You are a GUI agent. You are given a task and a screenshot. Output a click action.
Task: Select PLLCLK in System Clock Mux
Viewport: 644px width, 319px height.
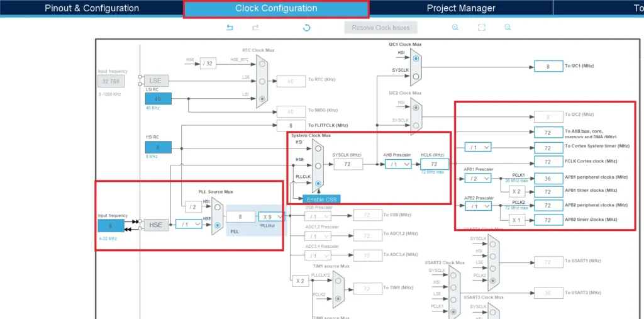pyautogui.click(x=318, y=184)
